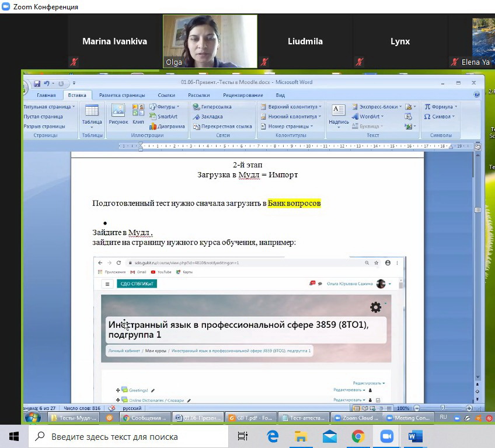This screenshot has width=495, height=448.
Task: Switch to Web Layout view button
Action: point(373,408)
